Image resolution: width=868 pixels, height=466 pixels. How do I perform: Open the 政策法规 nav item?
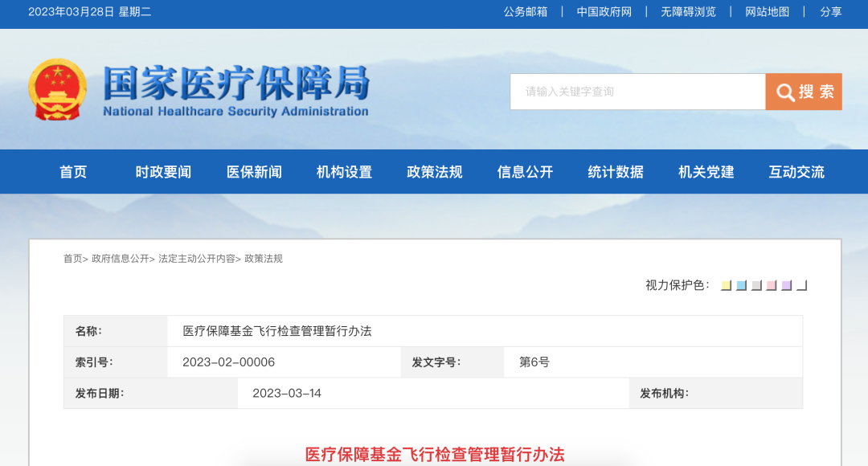(435, 172)
